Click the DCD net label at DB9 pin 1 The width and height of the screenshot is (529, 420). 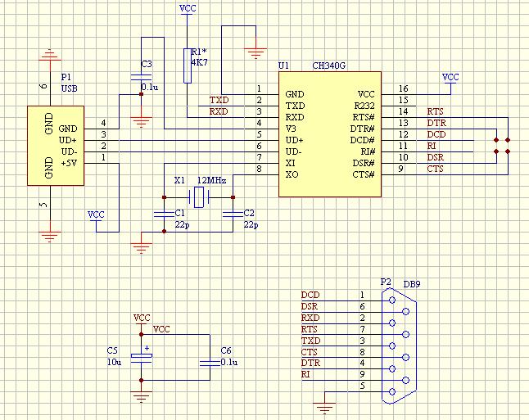click(310, 295)
